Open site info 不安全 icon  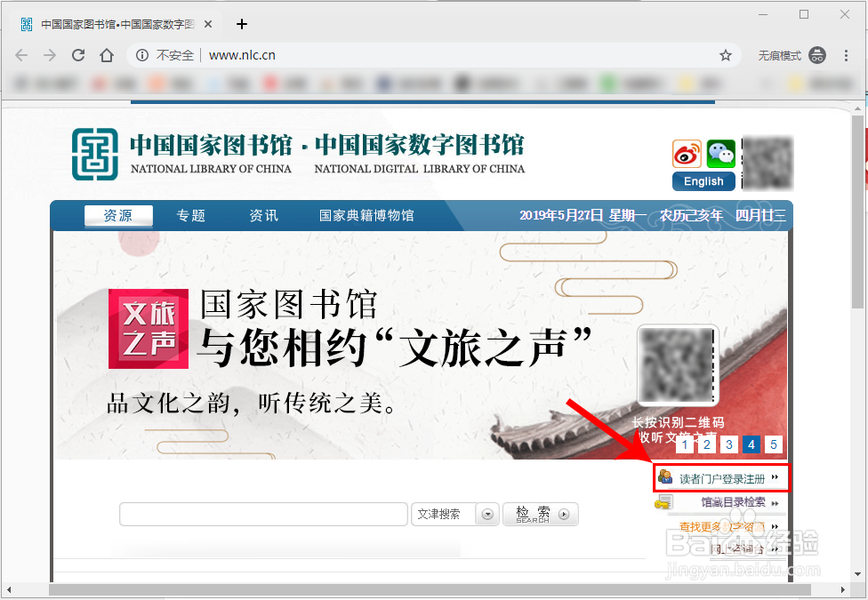click(x=142, y=55)
